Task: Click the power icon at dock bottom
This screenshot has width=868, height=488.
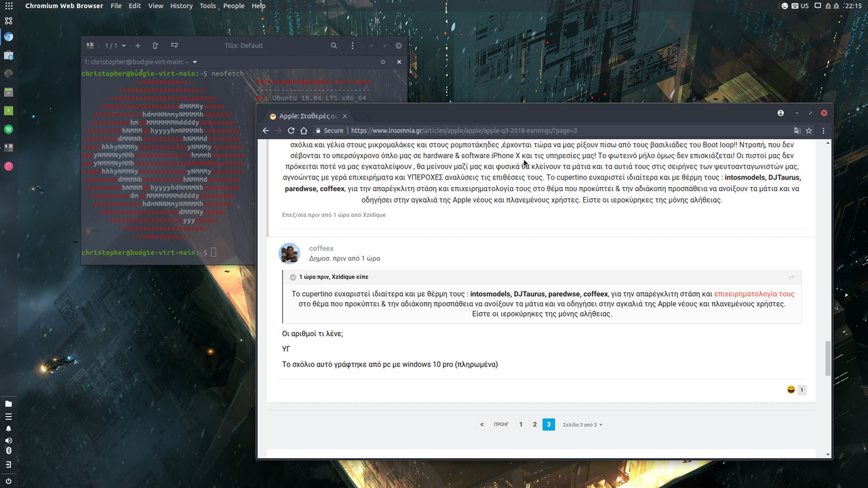Action: point(8,481)
